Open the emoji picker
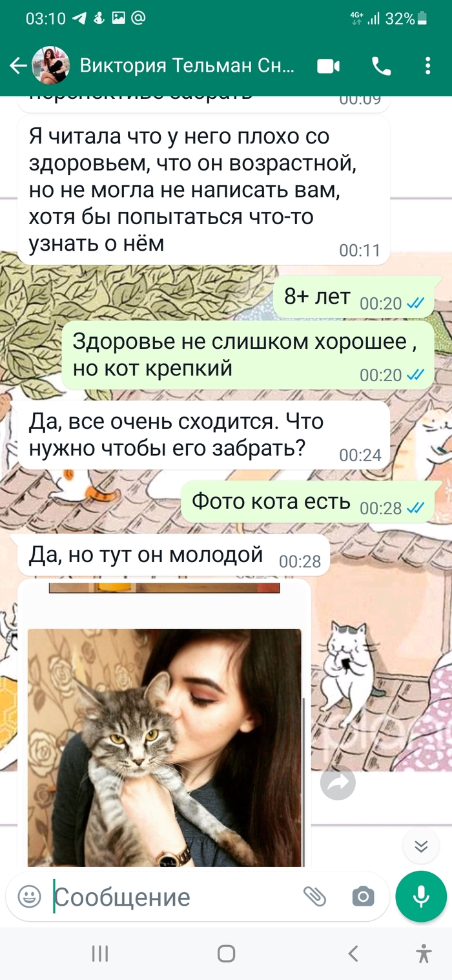Viewport: 452px width, 980px height. click(x=29, y=896)
